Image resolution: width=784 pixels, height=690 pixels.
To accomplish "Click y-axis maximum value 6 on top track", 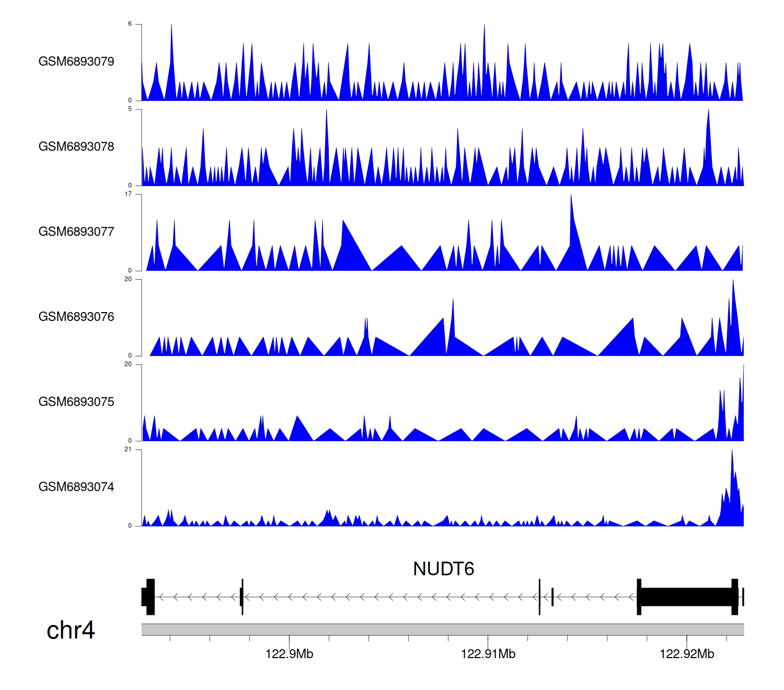I will (x=130, y=24).
